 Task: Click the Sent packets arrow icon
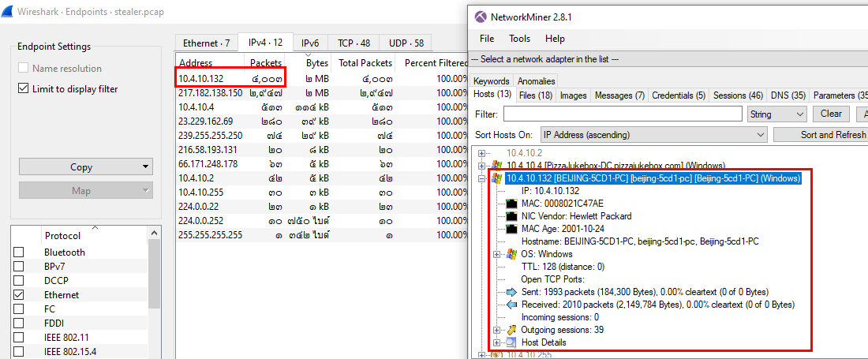(511, 292)
